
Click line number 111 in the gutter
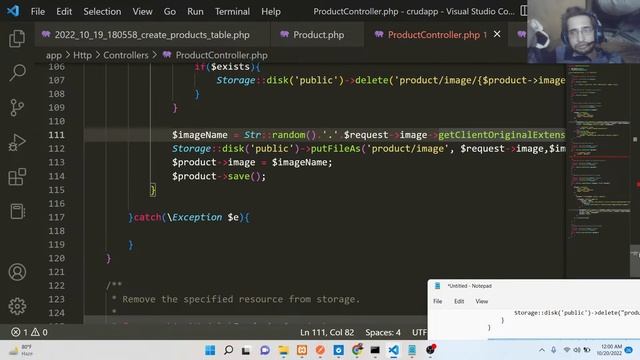(x=56, y=135)
